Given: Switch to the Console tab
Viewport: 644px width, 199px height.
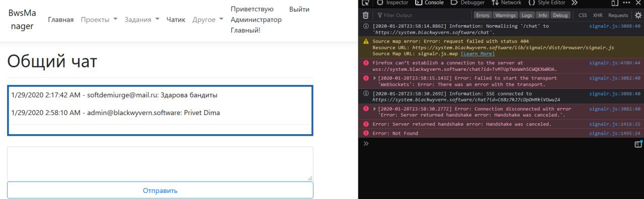Looking at the screenshot, I should pyautogui.click(x=429, y=3).
